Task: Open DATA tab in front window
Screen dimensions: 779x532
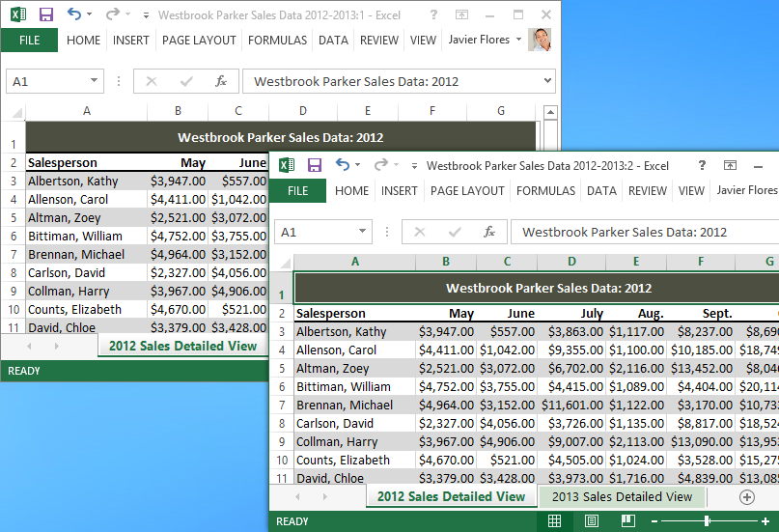Action: (601, 191)
